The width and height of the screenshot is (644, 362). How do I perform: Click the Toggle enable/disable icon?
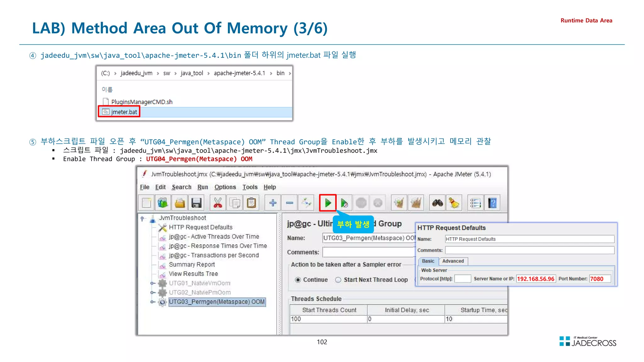[x=306, y=203]
